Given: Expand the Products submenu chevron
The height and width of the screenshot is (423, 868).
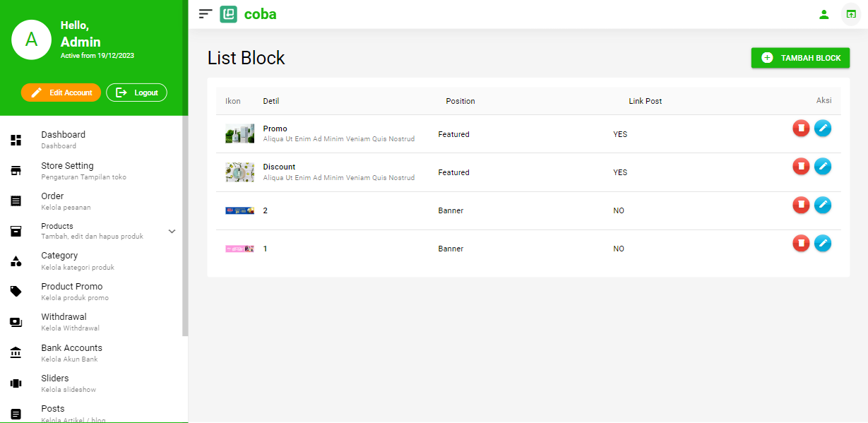Looking at the screenshot, I should click(172, 232).
